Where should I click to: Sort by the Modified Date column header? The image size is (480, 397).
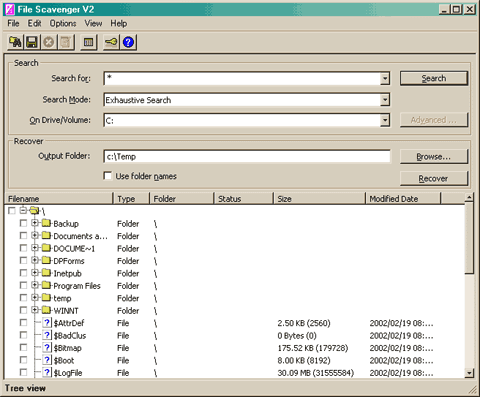(403, 199)
